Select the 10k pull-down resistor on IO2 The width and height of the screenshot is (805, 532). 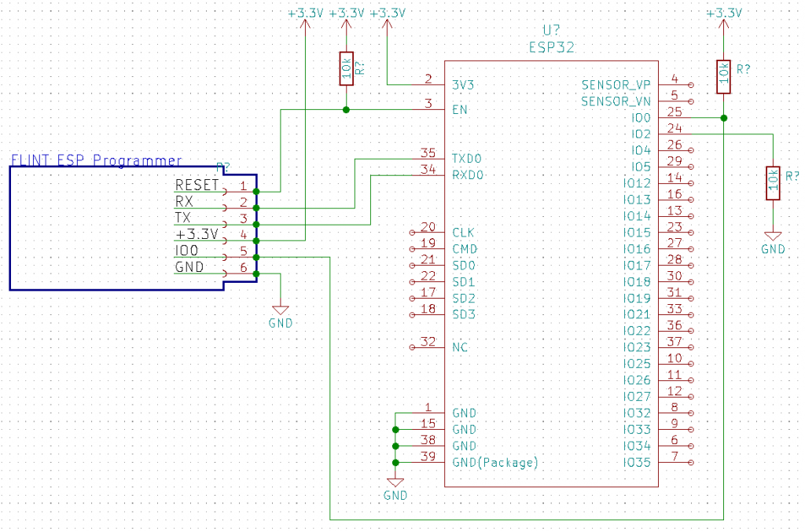pos(773,183)
